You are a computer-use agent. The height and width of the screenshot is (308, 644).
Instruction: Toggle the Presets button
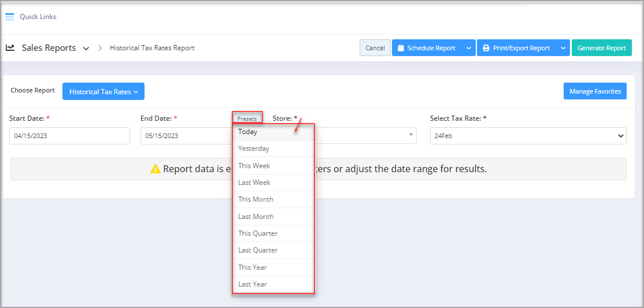click(247, 118)
